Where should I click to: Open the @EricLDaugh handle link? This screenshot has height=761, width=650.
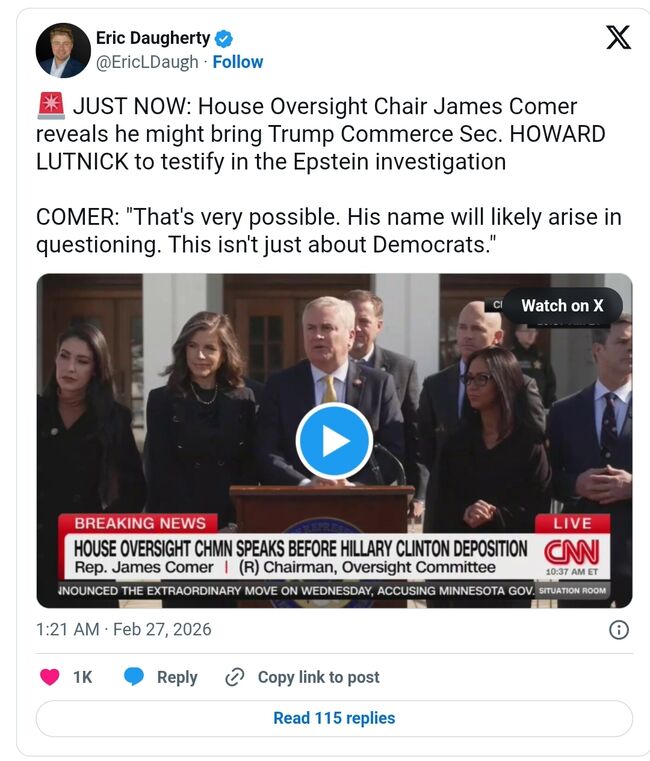tap(147, 62)
